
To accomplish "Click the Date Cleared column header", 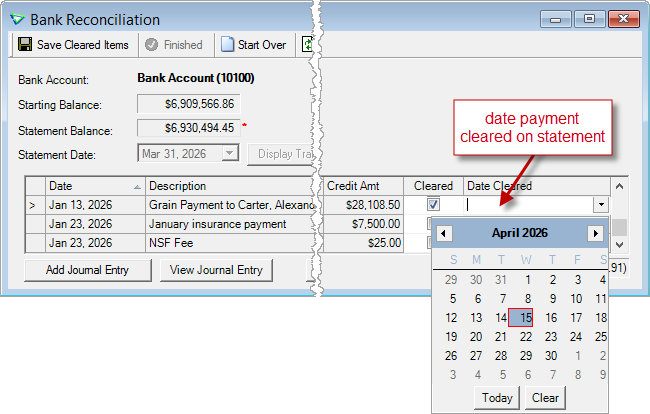I will (536, 186).
